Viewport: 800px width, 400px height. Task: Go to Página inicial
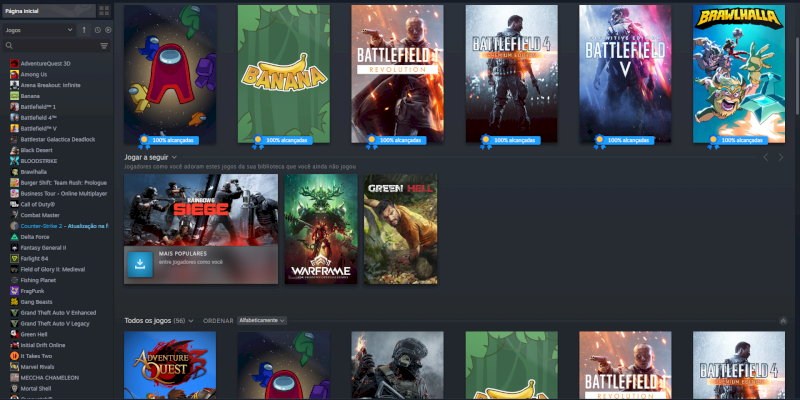click(49, 11)
